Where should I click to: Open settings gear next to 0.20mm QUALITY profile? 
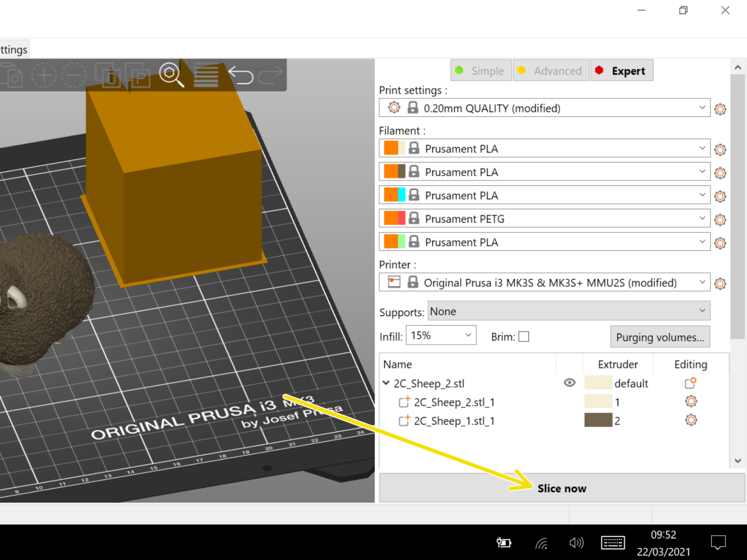(x=720, y=109)
